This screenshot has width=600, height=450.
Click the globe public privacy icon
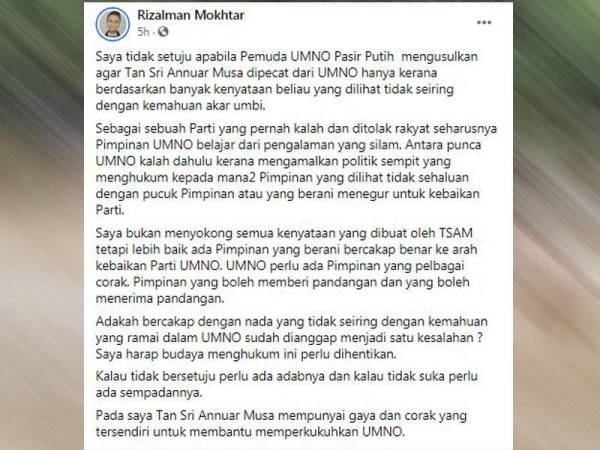tap(163, 32)
